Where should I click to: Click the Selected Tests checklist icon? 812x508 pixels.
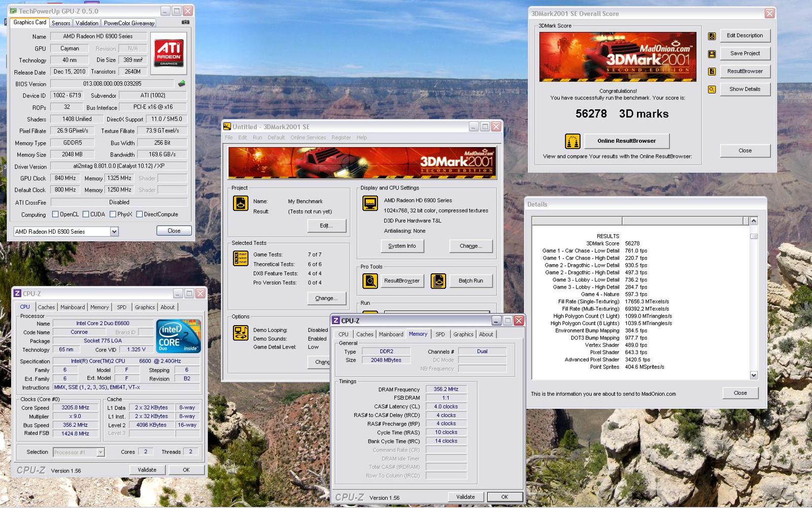241,258
